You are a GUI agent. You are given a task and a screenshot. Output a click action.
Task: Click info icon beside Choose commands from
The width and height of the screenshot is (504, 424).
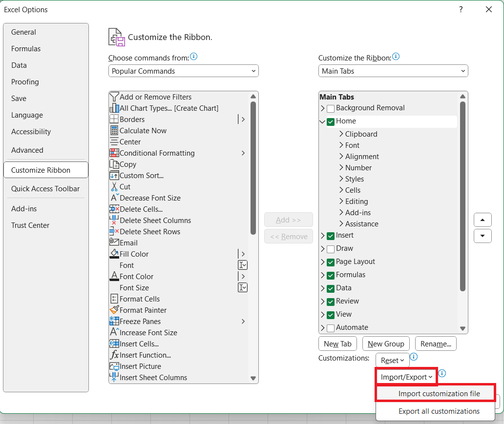coord(193,57)
